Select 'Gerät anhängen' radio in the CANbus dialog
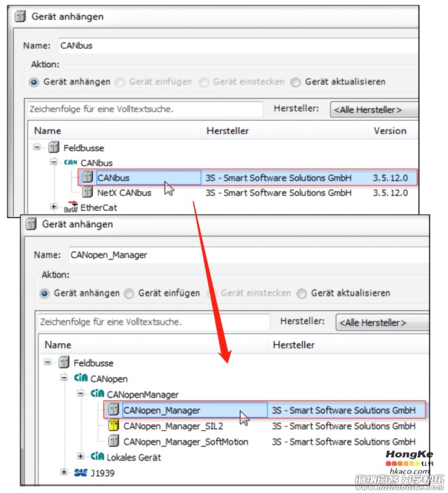Image resolution: width=448 pixels, height=493 pixels. pos(34,82)
